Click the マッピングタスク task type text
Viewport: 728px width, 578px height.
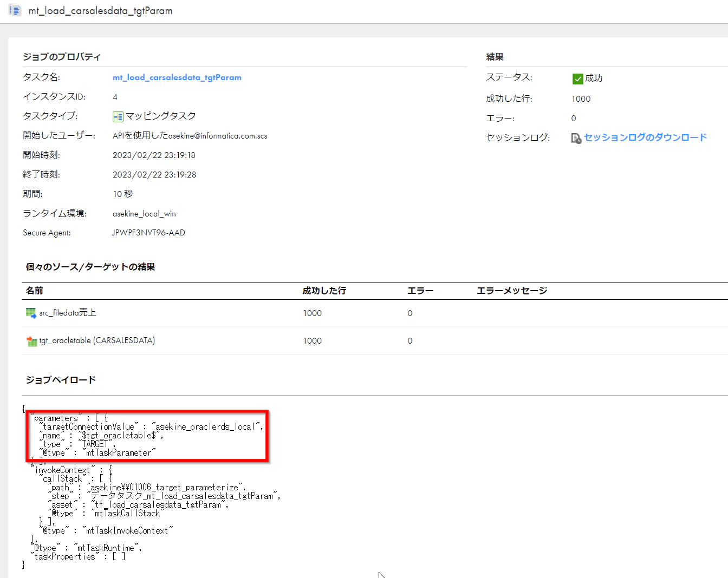[x=161, y=116]
